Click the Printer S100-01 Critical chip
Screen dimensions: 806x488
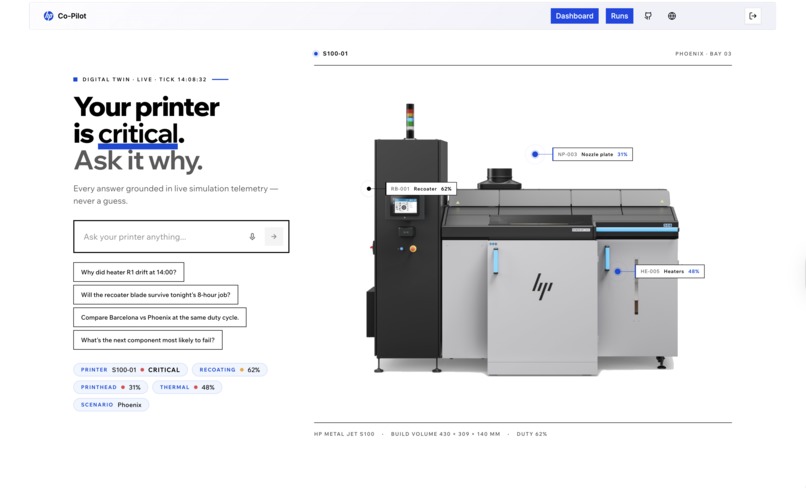(131, 370)
